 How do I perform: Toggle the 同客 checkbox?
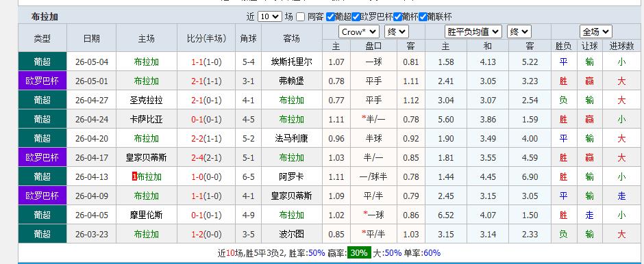[301, 17]
